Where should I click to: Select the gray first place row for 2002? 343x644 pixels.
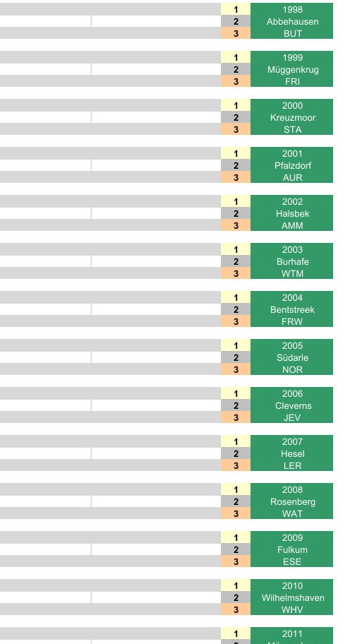pyautogui.click(x=110, y=201)
